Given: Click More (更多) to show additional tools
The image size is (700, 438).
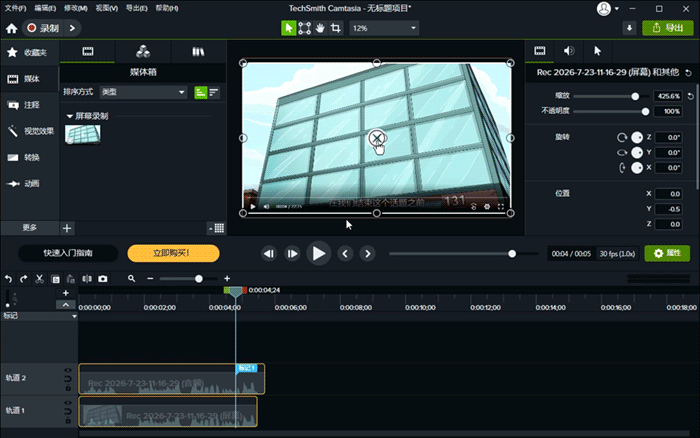Looking at the screenshot, I should [x=29, y=228].
